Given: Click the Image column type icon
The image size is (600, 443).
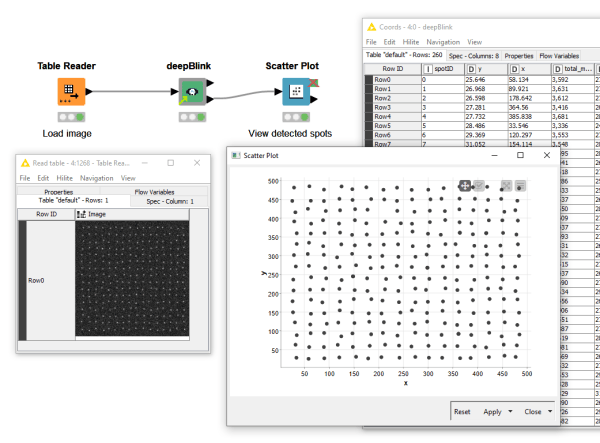Looking at the screenshot, I should (81, 214).
